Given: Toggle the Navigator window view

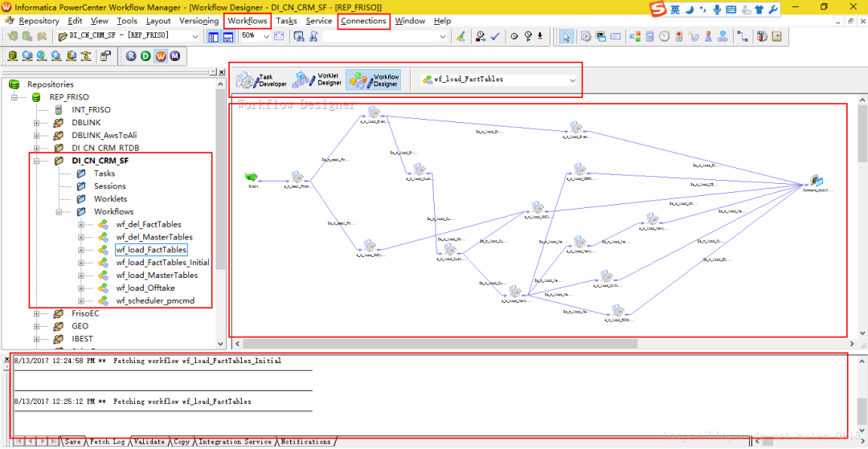Looking at the screenshot, I should [213, 36].
